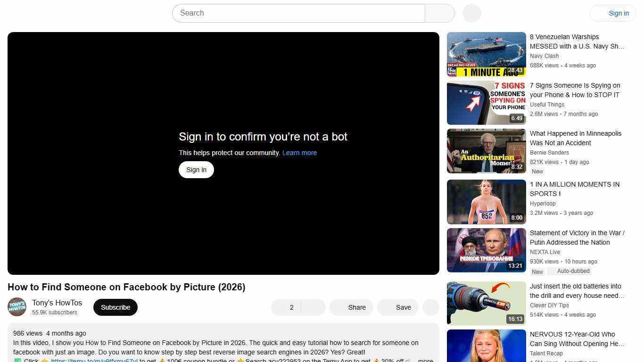
Task: Play the '8 Venezuelan Warships' video thumbnail
Action: tap(486, 54)
